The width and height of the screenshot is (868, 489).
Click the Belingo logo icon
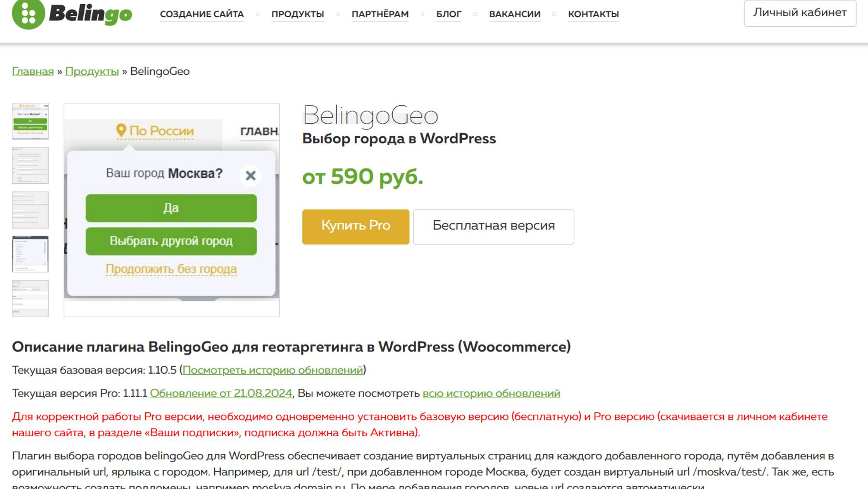point(28,13)
